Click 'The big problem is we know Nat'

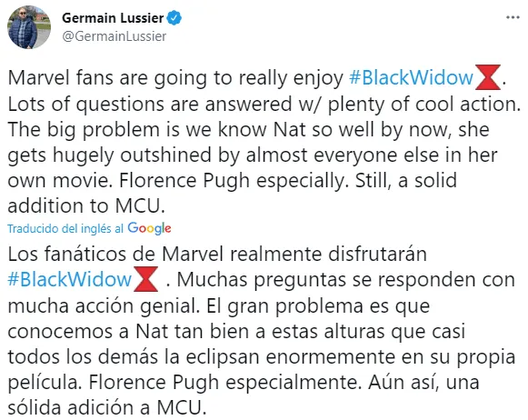coord(156,130)
